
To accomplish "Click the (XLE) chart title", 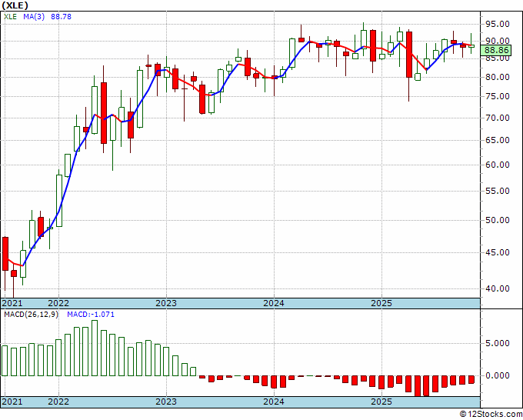I will pyautogui.click(x=15, y=5).
